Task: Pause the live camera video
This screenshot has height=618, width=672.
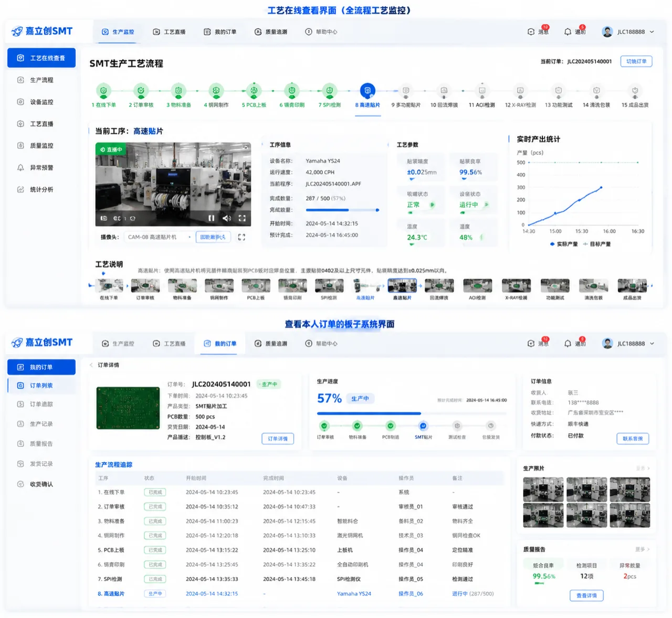Action: (211, 218)
